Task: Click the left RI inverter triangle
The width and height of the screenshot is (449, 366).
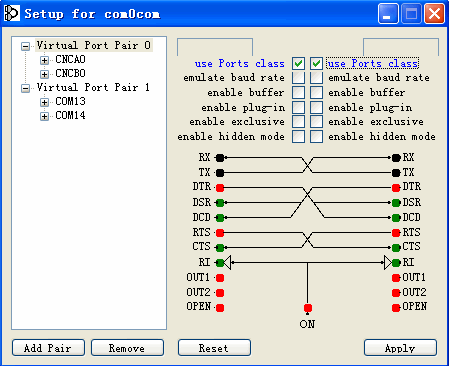Action: pyautogui.click(x=227, y=263)
